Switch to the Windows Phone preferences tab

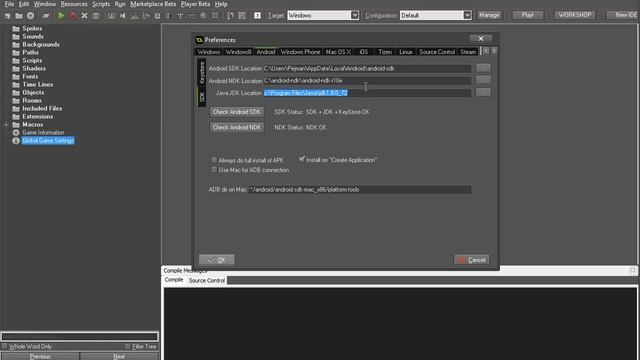(300, 52)
